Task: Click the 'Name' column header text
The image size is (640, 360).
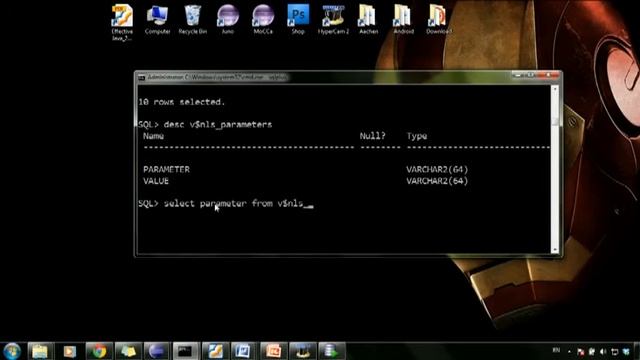Action: click(x=153, y=136)
